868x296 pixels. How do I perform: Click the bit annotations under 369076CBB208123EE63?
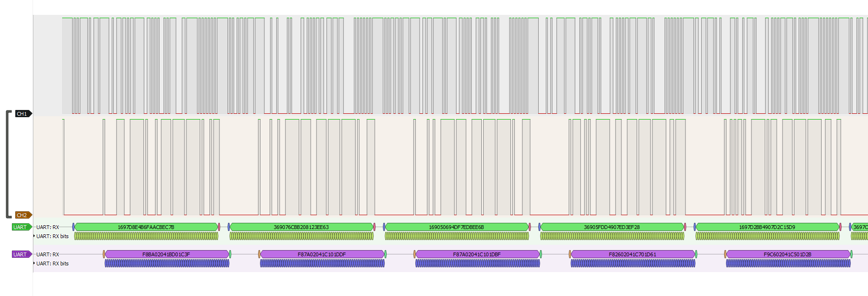302,236
